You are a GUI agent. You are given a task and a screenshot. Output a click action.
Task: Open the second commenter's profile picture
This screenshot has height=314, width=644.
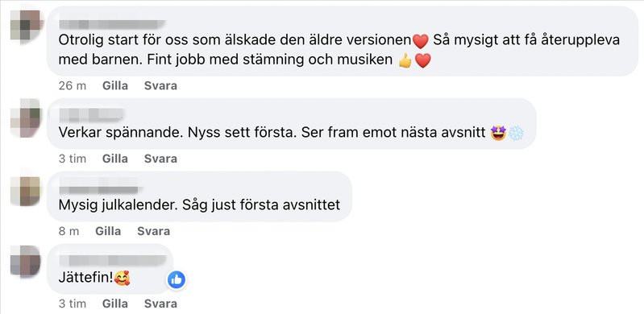coord(26,118)
